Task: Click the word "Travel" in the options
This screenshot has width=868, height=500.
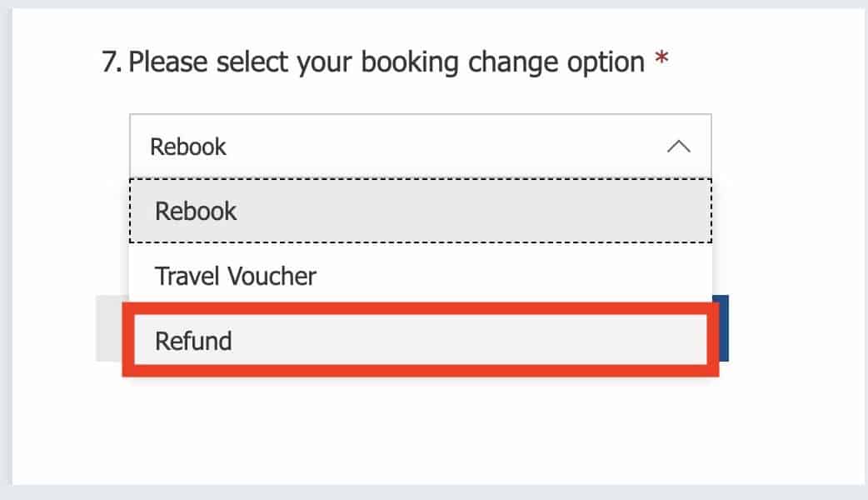Action: click(x=184, y=276)
